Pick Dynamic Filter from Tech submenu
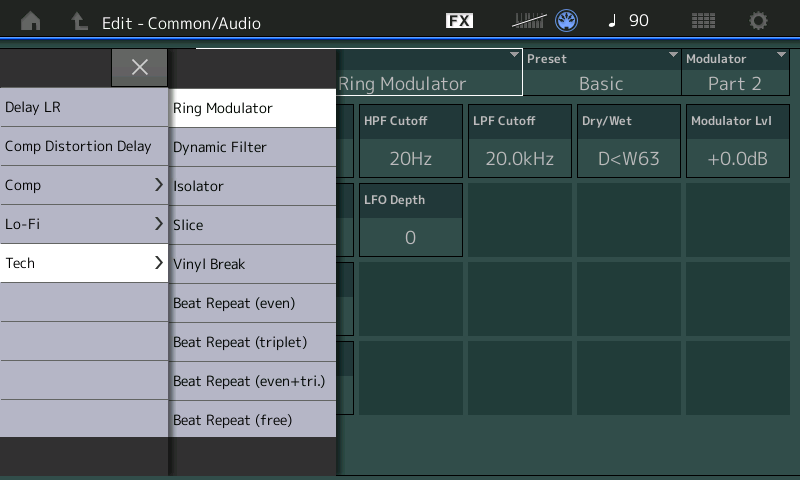800x480 pixels. (252, 147)
